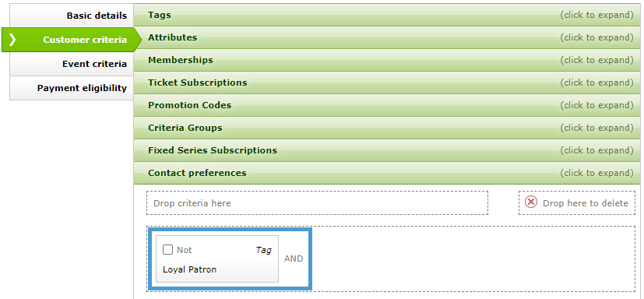Viewport: 644px width, 299px height.
Task: Expand the Memberships section
Action: click(387, 60)
